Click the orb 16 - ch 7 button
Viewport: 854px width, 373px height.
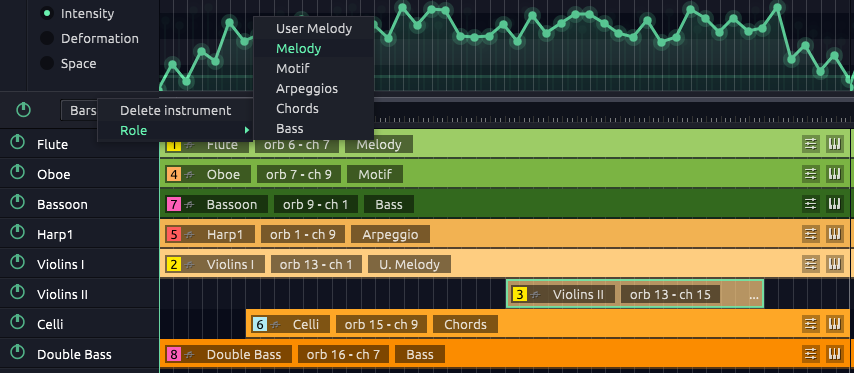343,354
